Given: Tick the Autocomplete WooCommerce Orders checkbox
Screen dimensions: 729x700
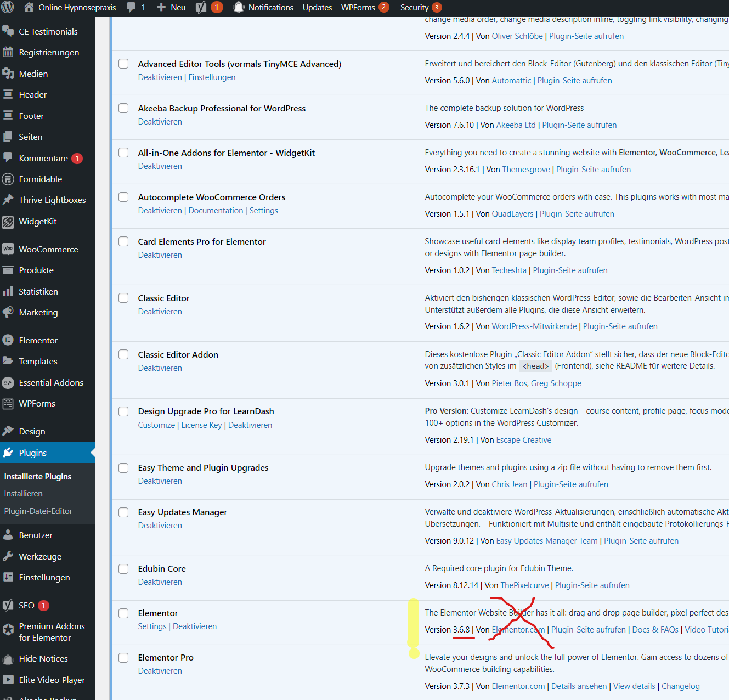Looking at the screenshot, I should (x=123, y=197).
